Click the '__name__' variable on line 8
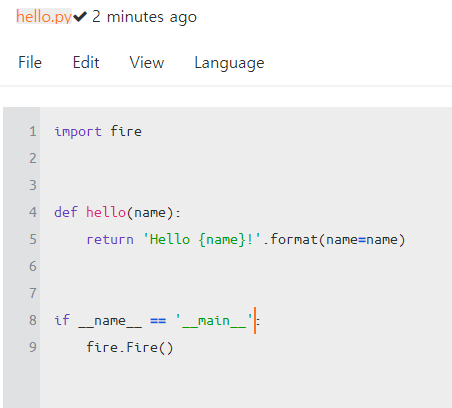This screenshot has width=452, height=408. click(x=110, y=321)
